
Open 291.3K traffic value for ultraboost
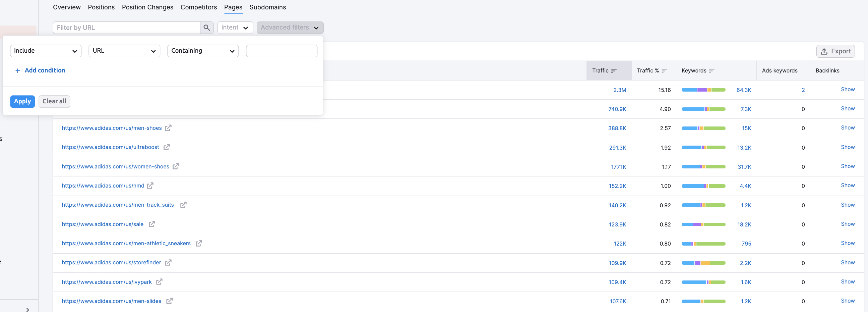[x=617, y=148]
